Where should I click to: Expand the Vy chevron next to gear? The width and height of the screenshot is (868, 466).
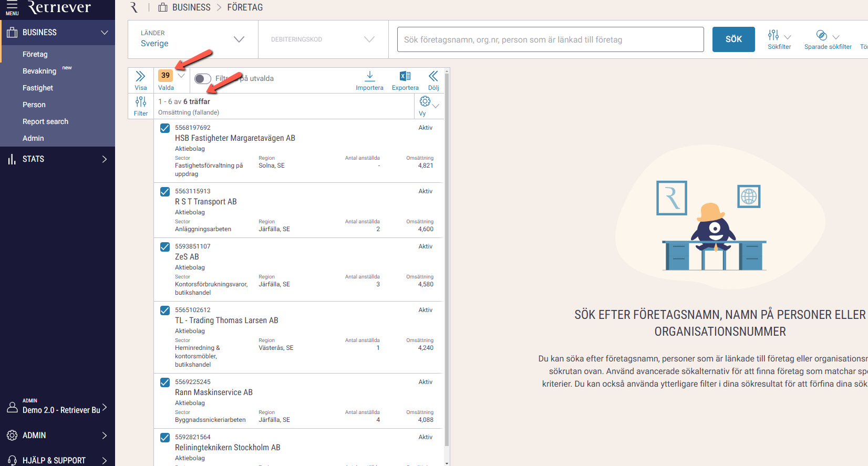(x=436, y=106)
